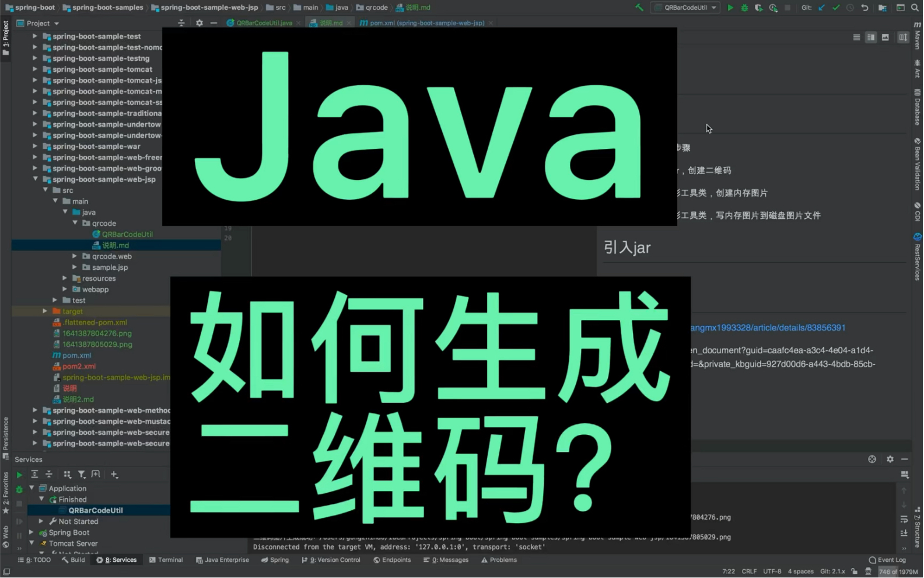
Task: Open Run Anything terminal icon in toolbar
Action: tap(901, 8)
